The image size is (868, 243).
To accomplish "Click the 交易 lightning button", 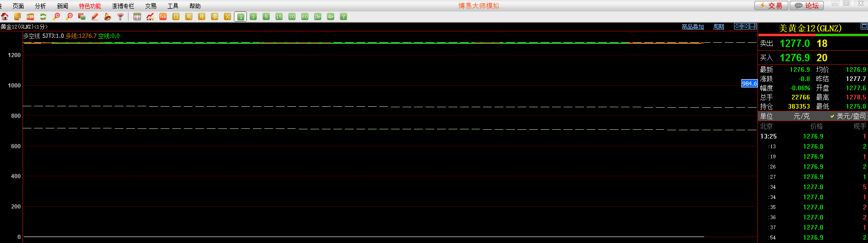I will point(771,6).
